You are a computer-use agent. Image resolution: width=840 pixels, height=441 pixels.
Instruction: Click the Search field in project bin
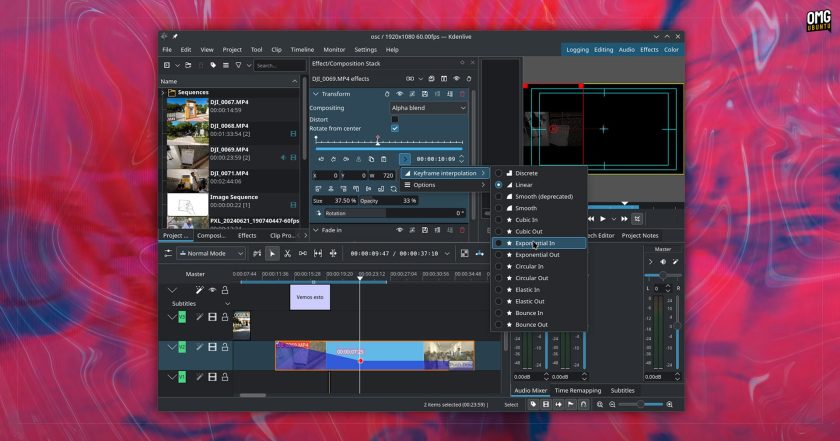coord(279,65)
